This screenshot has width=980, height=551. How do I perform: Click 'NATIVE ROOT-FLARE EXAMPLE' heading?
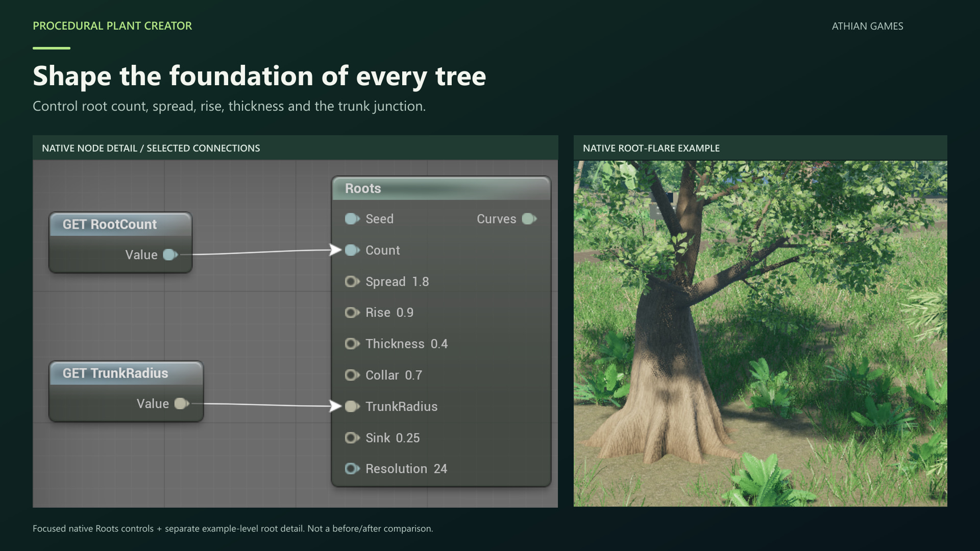[651, 148]
